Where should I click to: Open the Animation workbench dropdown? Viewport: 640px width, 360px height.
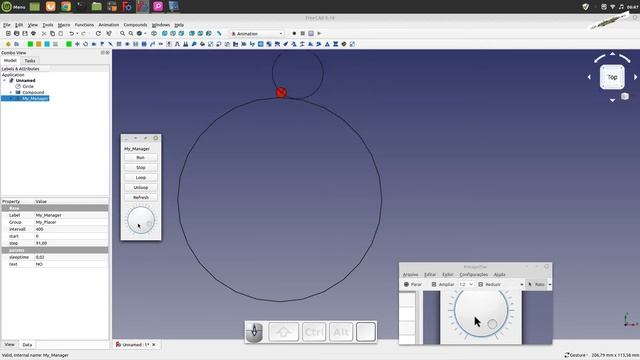pos(257,33)
